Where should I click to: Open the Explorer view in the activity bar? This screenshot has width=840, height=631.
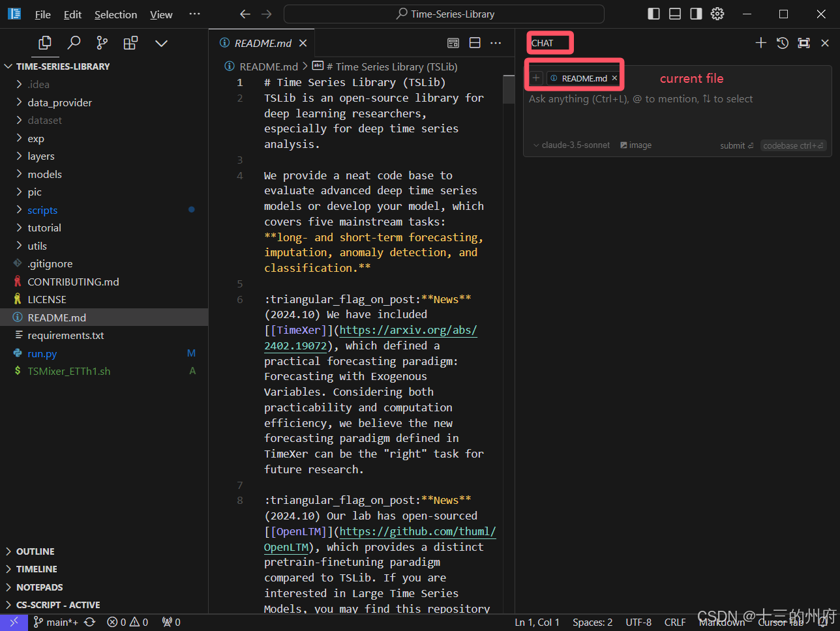(45, 43)
